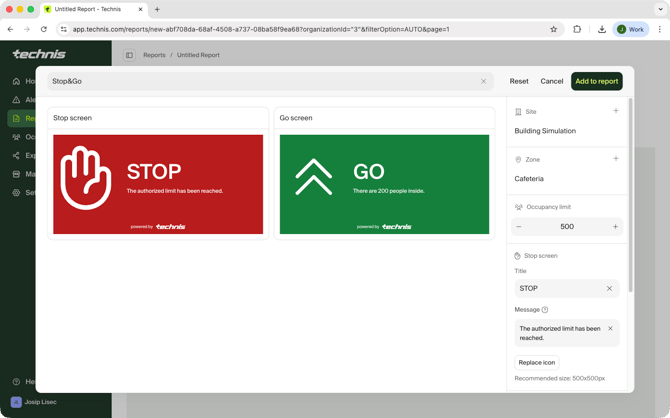670x418 pixels.
Task: Bookmark this page with the star
Action: click(553, 29)
